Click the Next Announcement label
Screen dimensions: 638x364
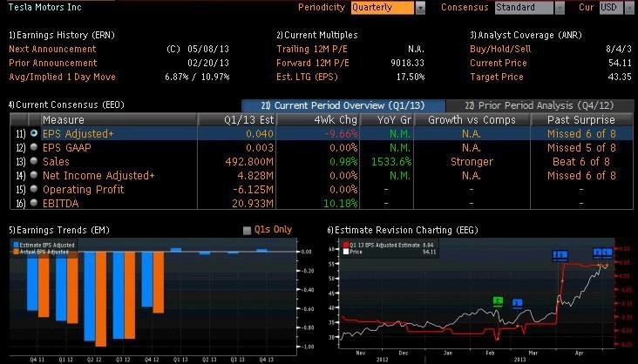point(52,50)
